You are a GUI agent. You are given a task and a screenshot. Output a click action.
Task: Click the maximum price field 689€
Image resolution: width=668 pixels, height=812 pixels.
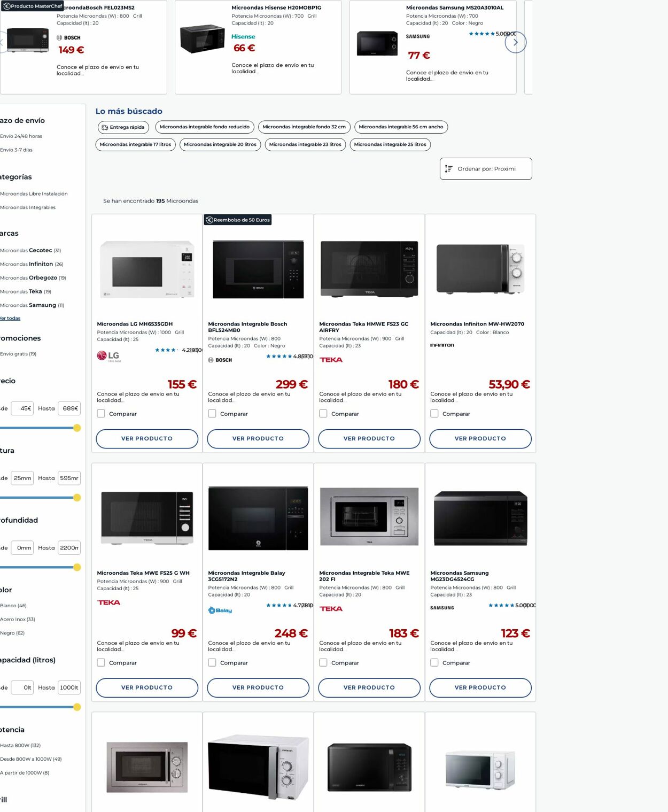coord(69,408)
